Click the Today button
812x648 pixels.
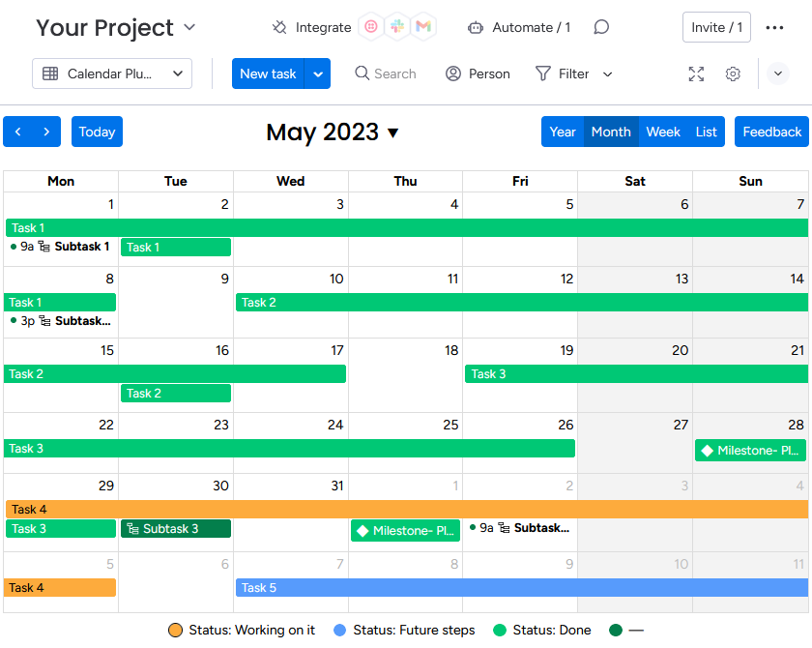(x=97, y=132)
